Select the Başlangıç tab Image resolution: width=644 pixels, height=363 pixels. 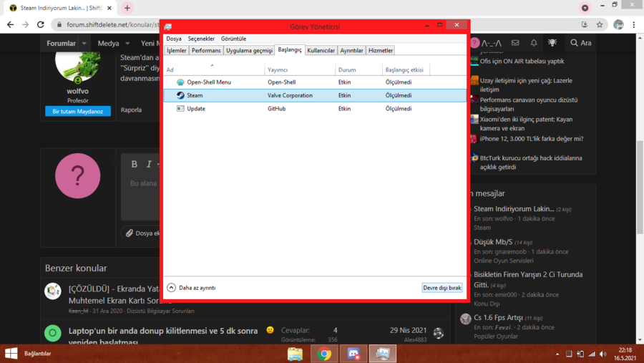[290, 49]
